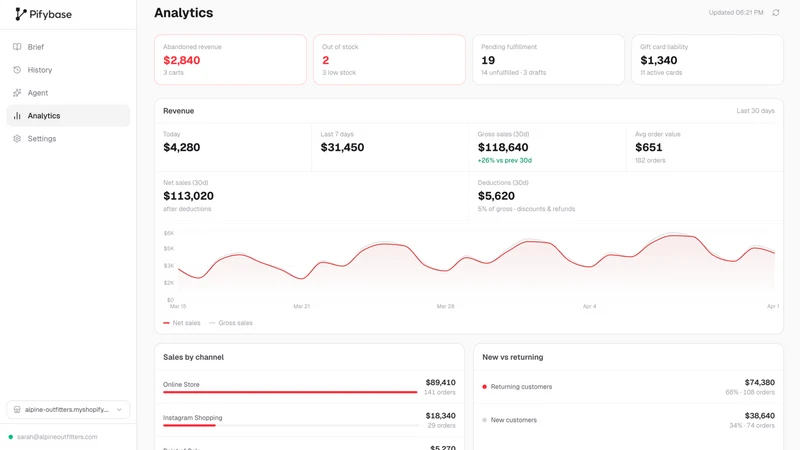The image size is (800, 450).
Task: Click the revenue line chart
Action: pyautogui.click(x=476, y=265)
